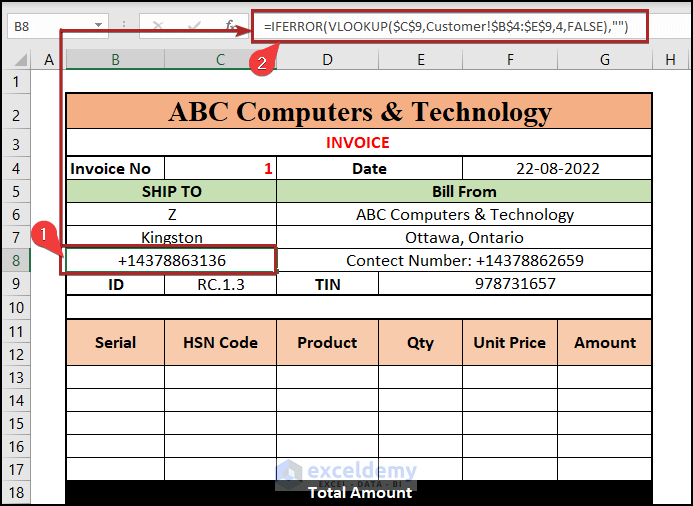Click the Qty column heading cell
The height and width of the screenshot is (506, 693).
[x=420, y=342]
